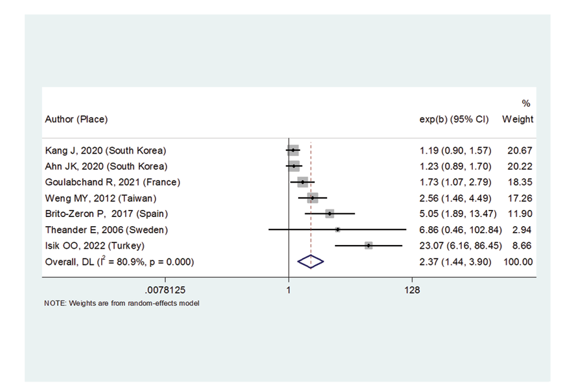Viewport: 574px width, 392px height.
Task: Click the Kang J gray weight square
Action: coord(293,150)
